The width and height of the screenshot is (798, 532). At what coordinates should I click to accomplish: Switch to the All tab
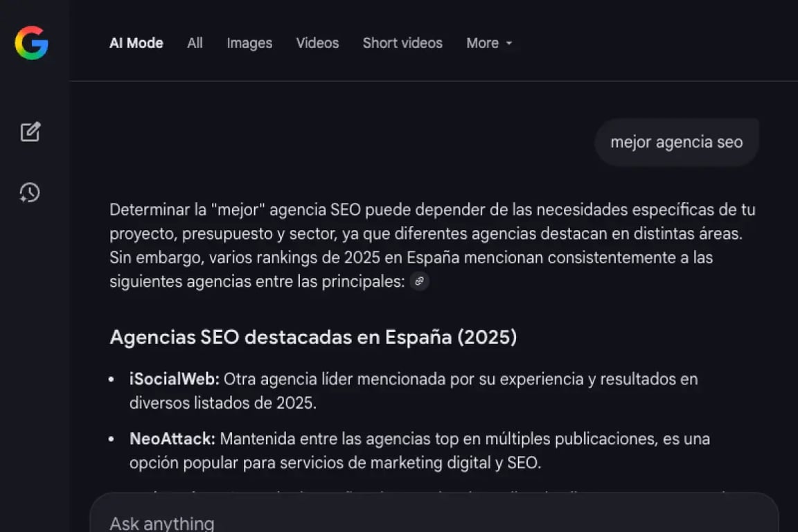195,43
